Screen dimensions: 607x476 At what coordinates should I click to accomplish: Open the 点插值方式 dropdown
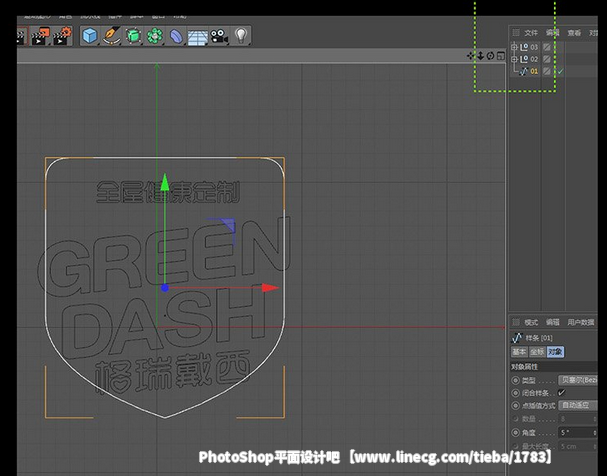[x=578, y=405]
